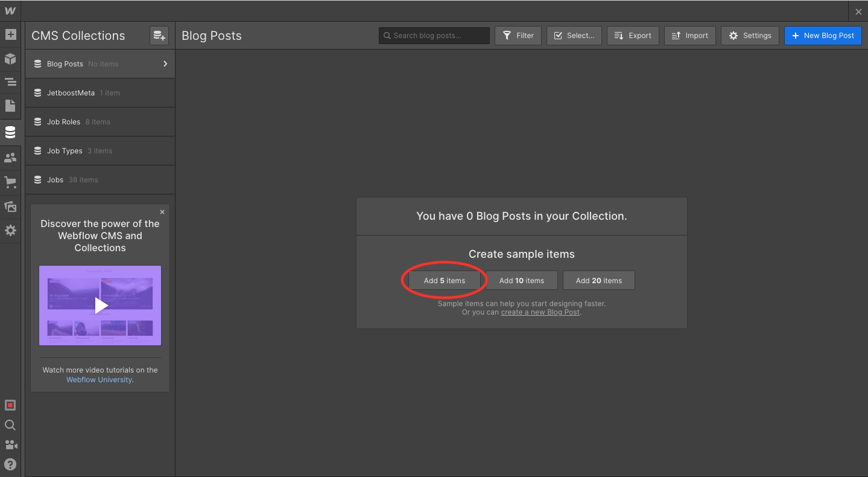Open the Pages panel
This screenshot has width=868, height=477.
coord(10,106)
